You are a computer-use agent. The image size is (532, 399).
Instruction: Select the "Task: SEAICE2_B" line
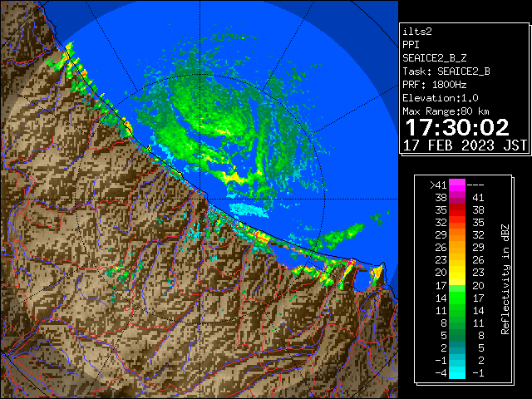pyautogui.click(x=446, y=71)
